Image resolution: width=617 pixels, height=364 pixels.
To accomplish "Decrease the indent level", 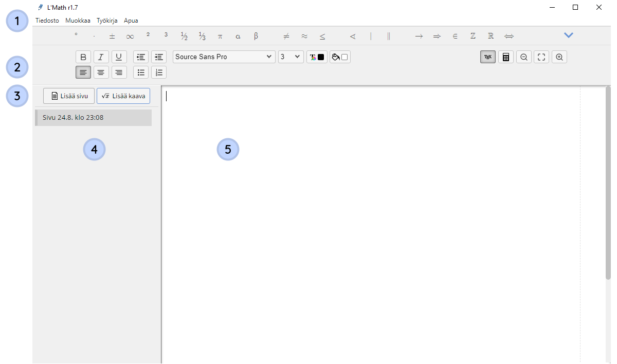I will [141, 57].
